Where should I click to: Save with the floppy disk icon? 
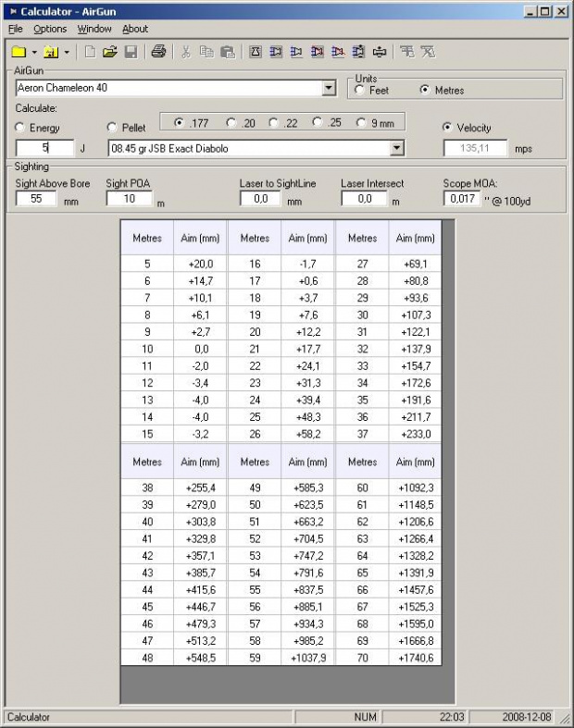point(131,52)
